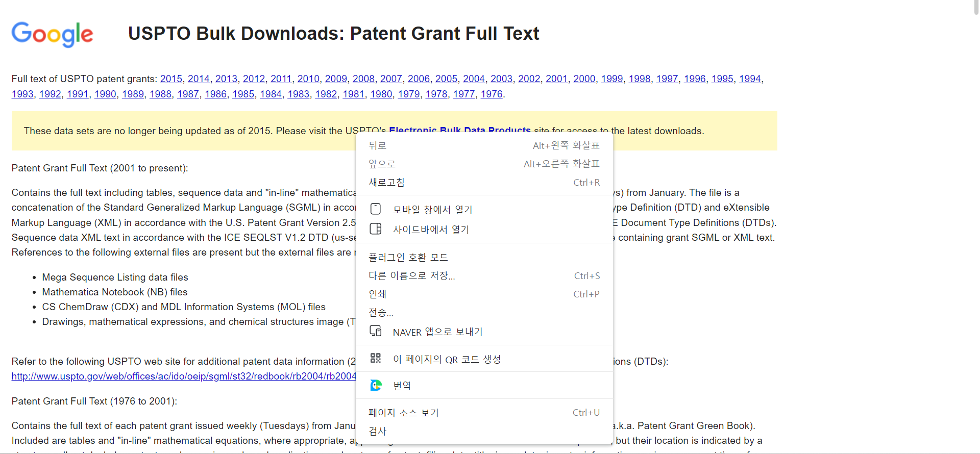Image resolution: width=980 pixels, height=454 pixels.
Task: Open the 1984 patent grants link
Action: pyautogui.click(x=271, y=94)
